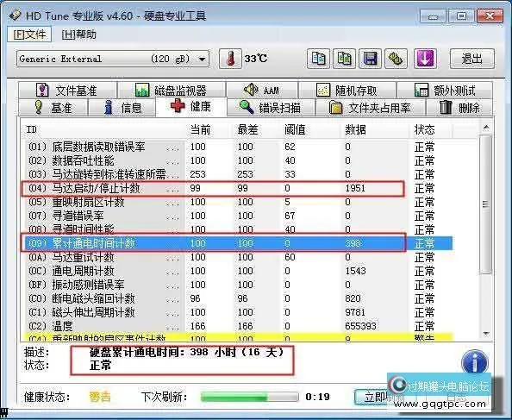This screenshot has width=512, height=420.
Task: Click the HD Tune title bar icon
Action: click(15, 16)
